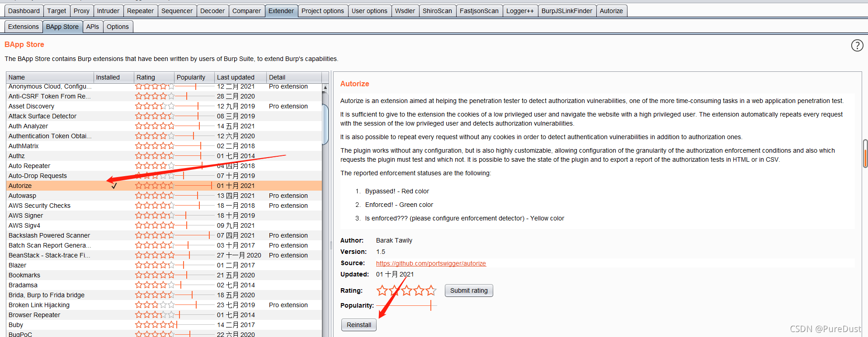The image size is (868, 337).
Task: Click the first star in Autorize rating
Action: (x=382, y=290)
